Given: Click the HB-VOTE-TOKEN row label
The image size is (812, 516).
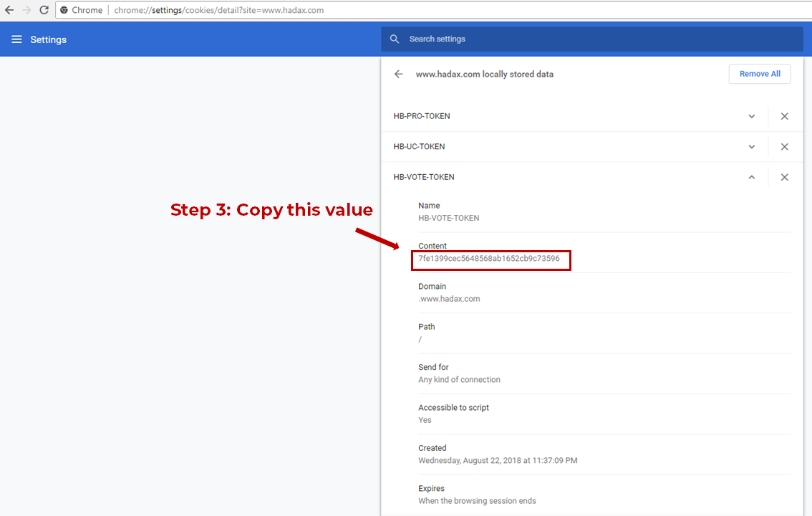Looking at the screenshot, I should point(424,177).
